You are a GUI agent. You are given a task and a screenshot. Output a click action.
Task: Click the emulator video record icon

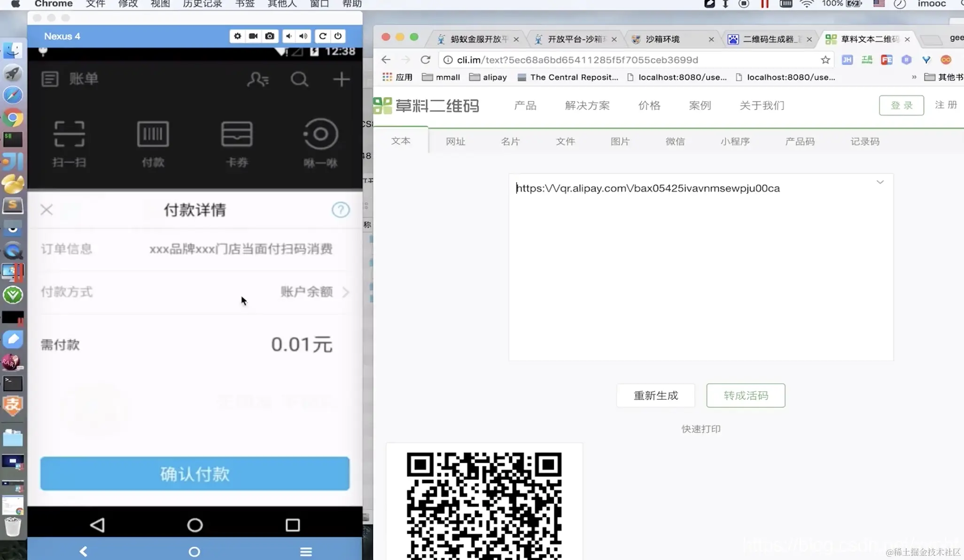253,36
